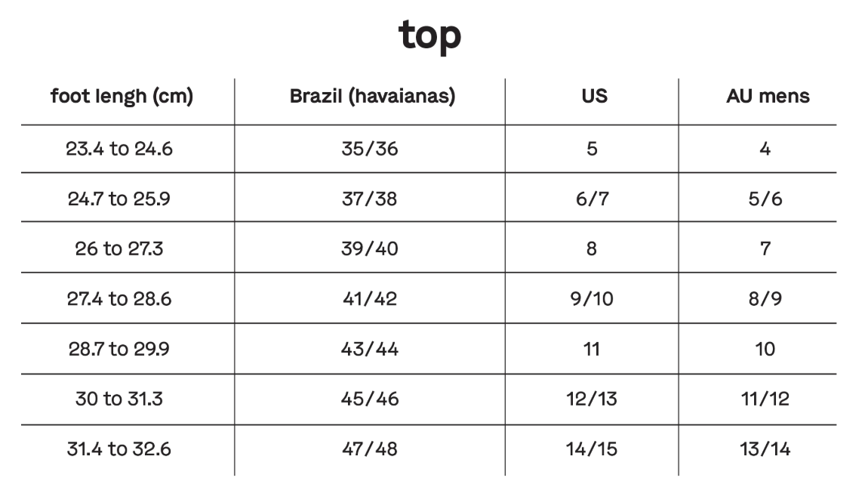Select the Brazil size '41/42' cell

(369, 299)
